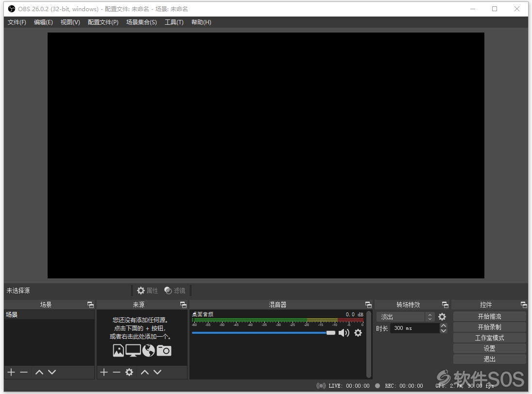Open the 淡出 transition dropdown

(406, 317)
